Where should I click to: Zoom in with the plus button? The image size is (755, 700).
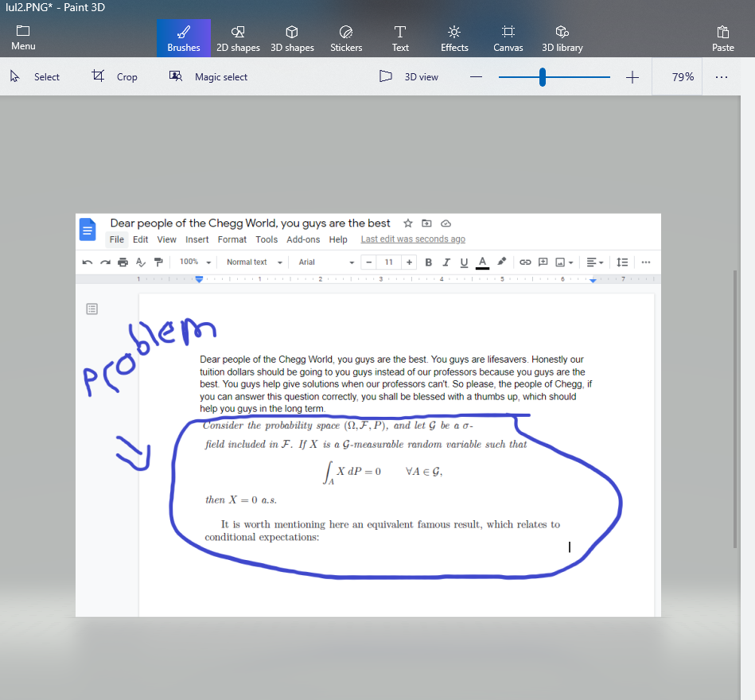coord(632,77)
